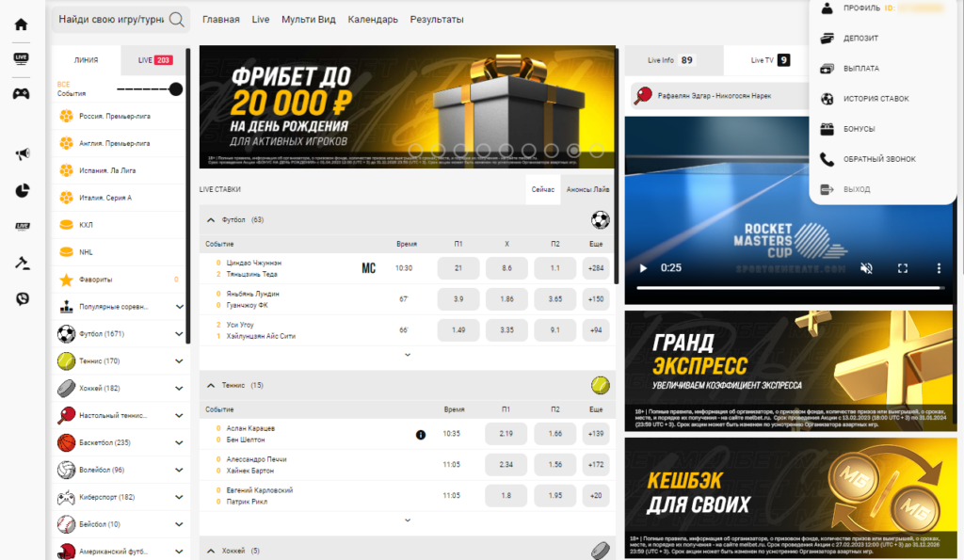This screenshot has height=560, width=964.
Task: Open Результаты in top menu
Action: pos(437,20)
